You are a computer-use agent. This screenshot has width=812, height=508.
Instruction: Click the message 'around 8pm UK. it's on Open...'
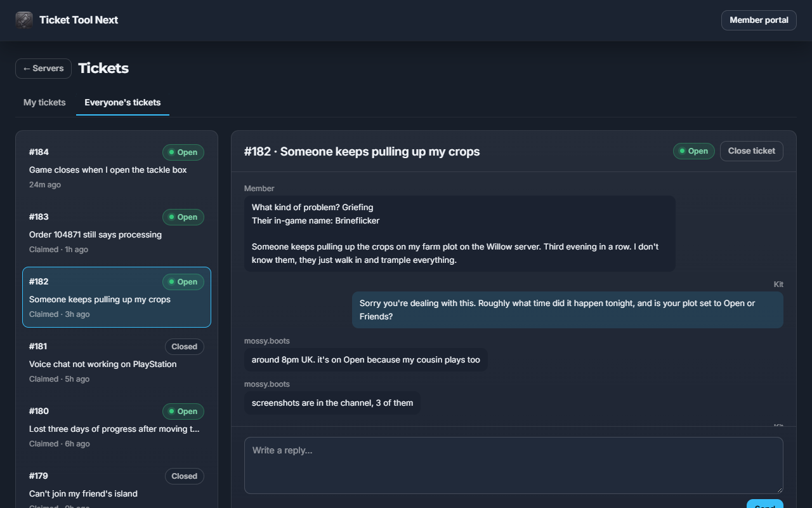[366, 359]
